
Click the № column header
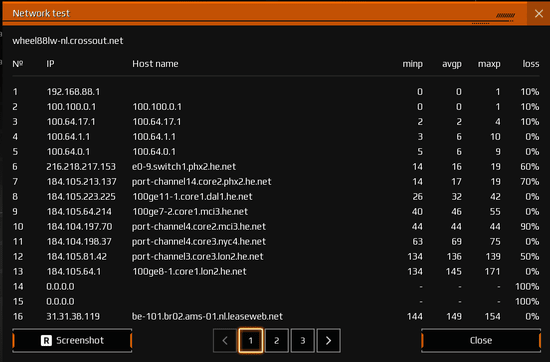pyautogui.click(x=18, y=64)
